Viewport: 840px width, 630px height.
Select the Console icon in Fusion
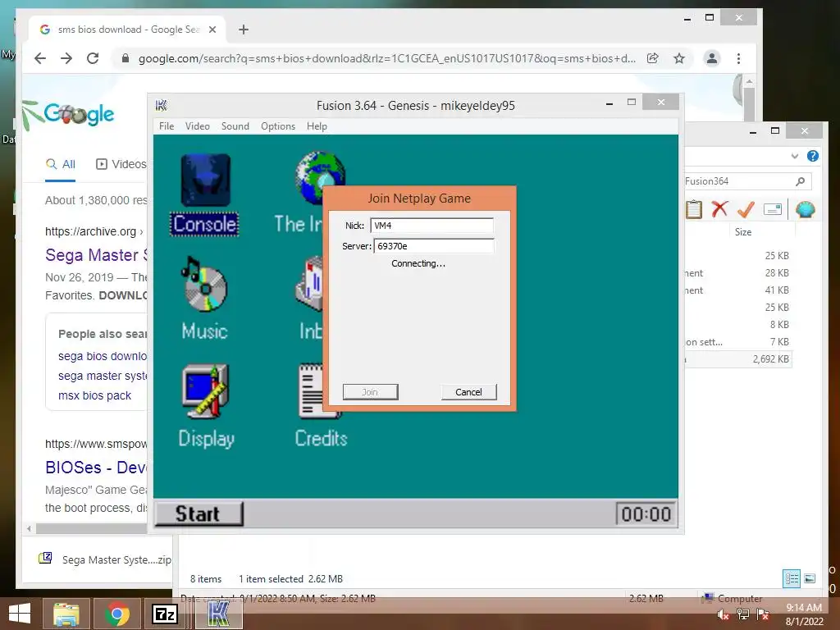[x=204, y=195]
